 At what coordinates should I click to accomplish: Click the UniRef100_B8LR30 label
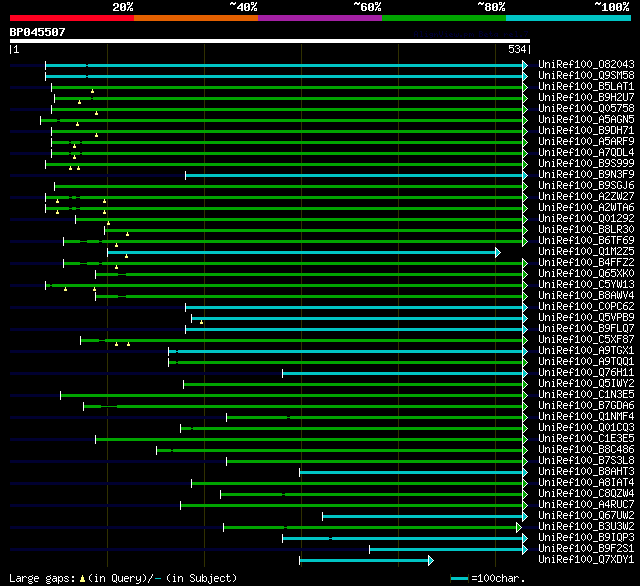[586, 230]
